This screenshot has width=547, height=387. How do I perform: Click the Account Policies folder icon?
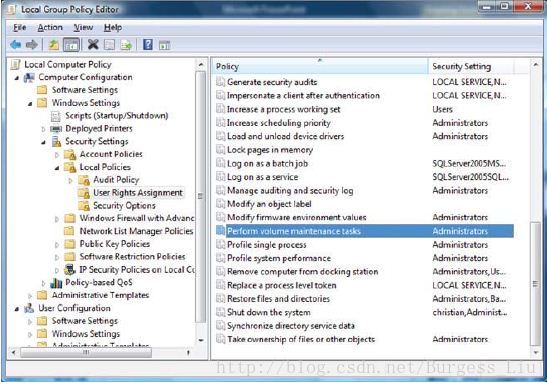click(x=70, y=154)
